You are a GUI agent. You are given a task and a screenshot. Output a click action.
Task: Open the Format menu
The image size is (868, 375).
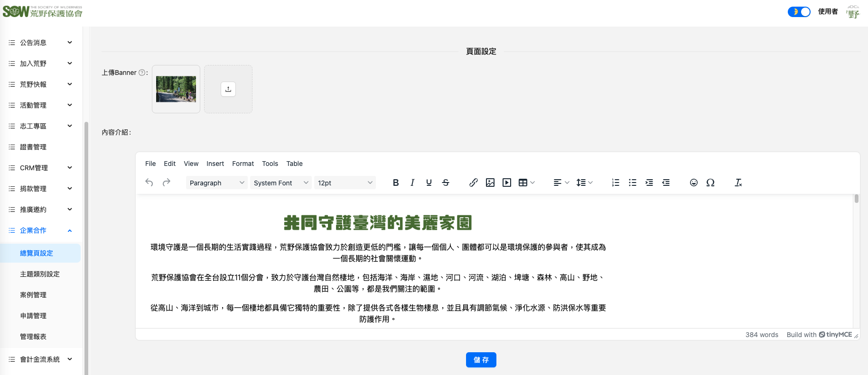point(243,164)
